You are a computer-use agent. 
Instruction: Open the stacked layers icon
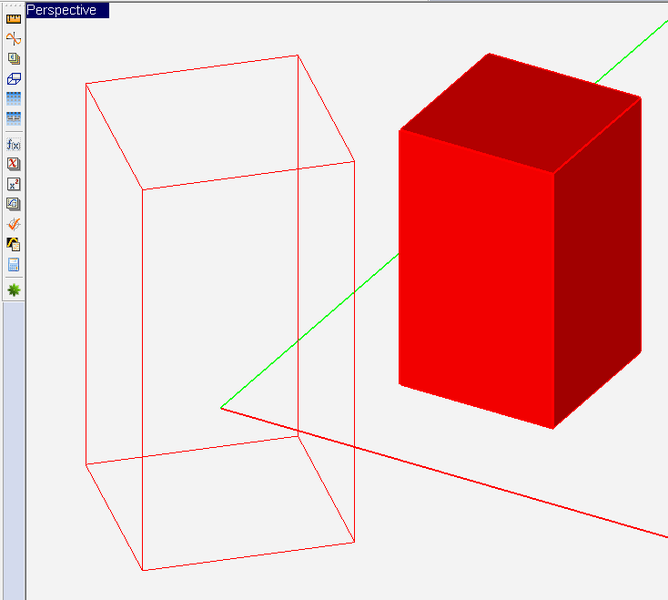[14, 59]
